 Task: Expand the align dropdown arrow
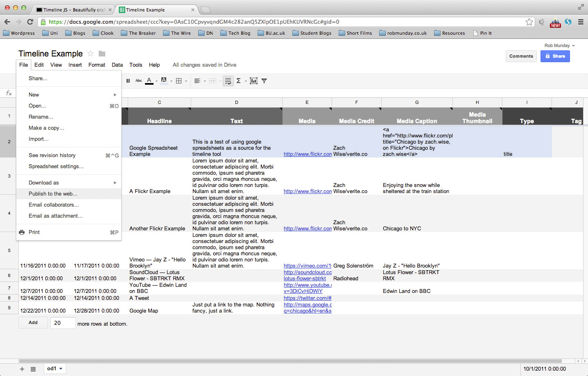205,81
